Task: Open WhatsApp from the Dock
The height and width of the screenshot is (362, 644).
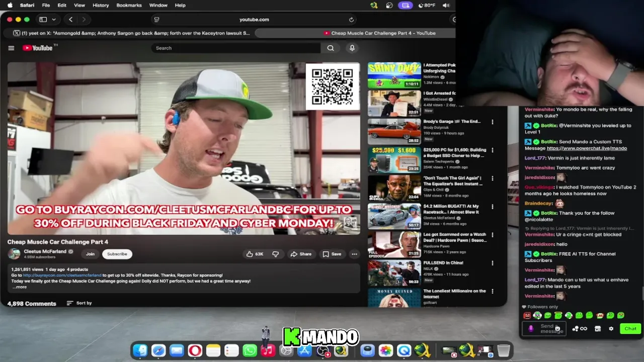Action: (x=250, y=350)
